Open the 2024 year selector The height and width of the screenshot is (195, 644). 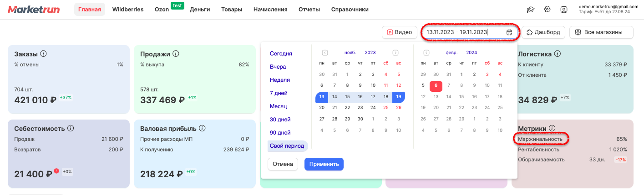(472, 53)
